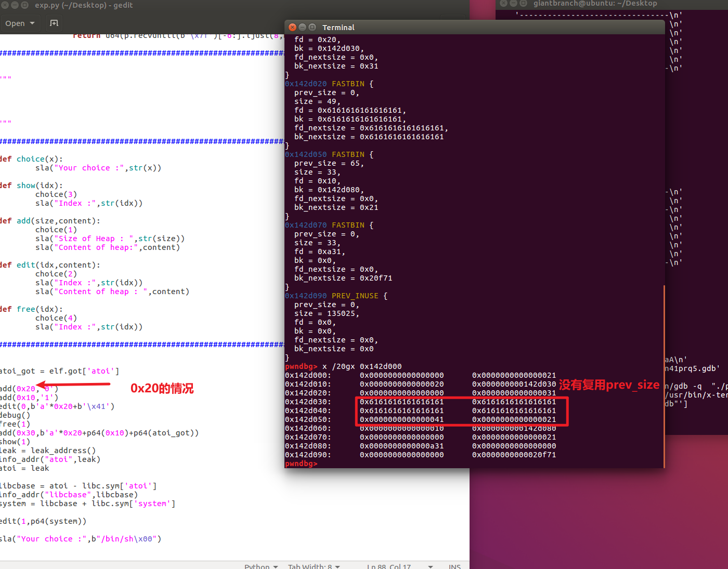
Task: Click the '0x142d070 FASTBIN' chunk header
Action: 329,225
